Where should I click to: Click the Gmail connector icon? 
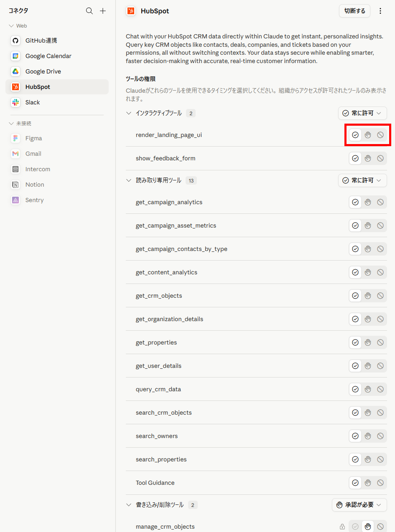[x=15, y=154]
